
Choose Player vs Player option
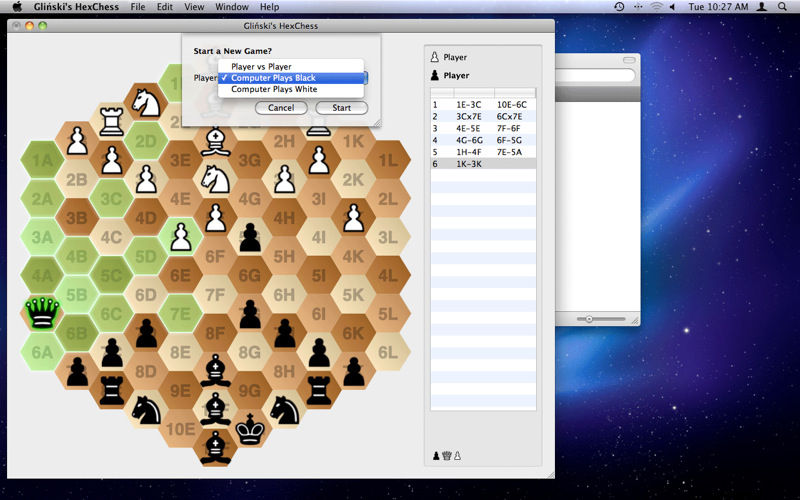(291, 66)
